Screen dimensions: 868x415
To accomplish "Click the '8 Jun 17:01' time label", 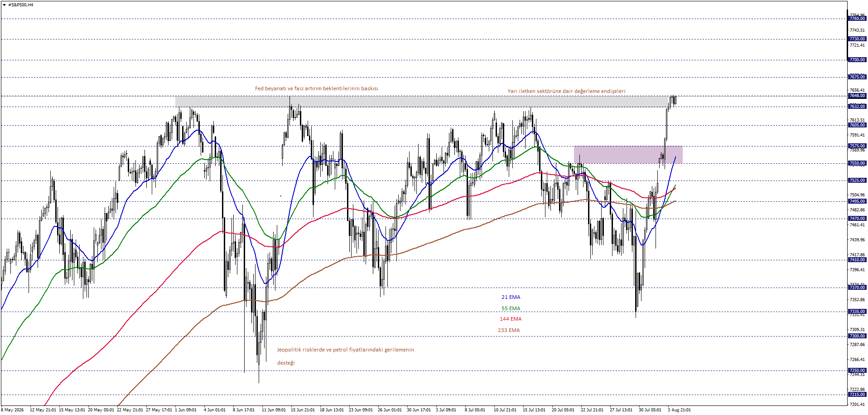I will tap(244, 410).
